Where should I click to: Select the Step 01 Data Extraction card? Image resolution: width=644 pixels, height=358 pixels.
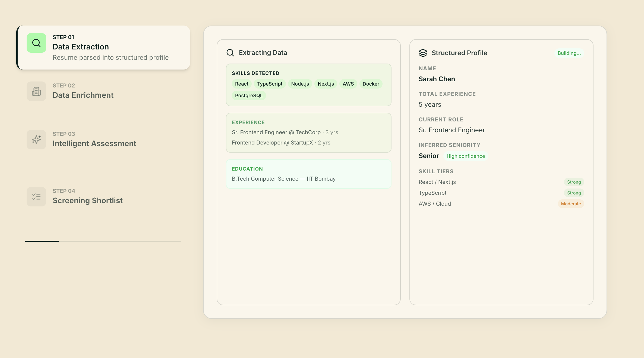(103, 48)
